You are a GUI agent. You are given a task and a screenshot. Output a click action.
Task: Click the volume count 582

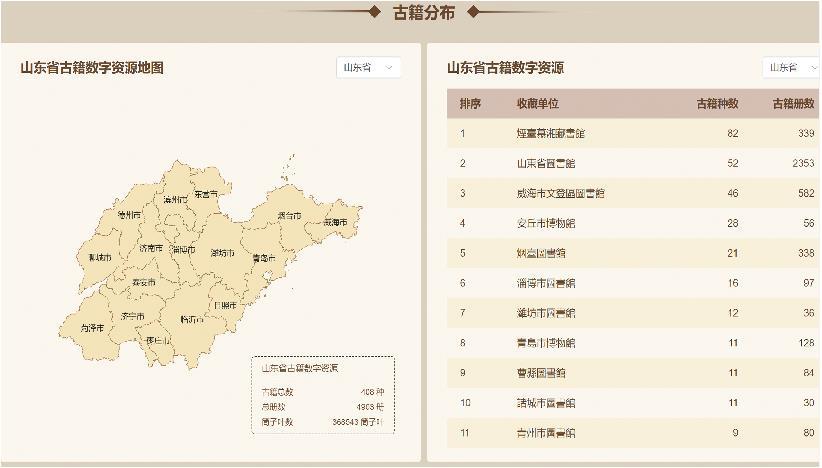pos(806,193)
